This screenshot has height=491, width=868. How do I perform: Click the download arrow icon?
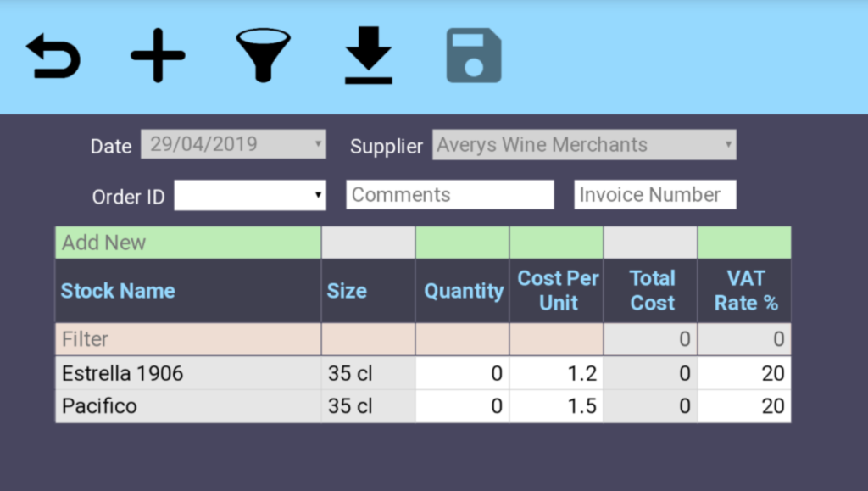pos(369,56)
